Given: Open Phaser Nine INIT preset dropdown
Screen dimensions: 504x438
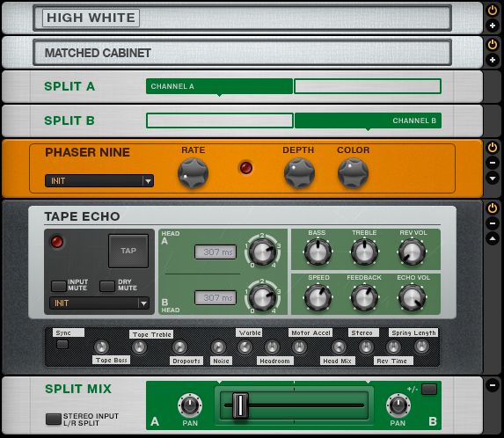Looking at the screenshot, I should pos(99,181).
